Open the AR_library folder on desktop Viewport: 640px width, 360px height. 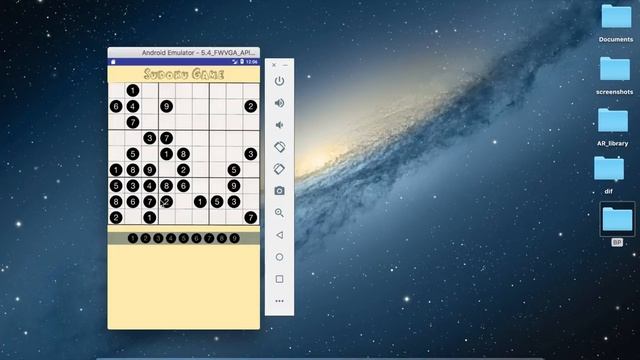613,120
